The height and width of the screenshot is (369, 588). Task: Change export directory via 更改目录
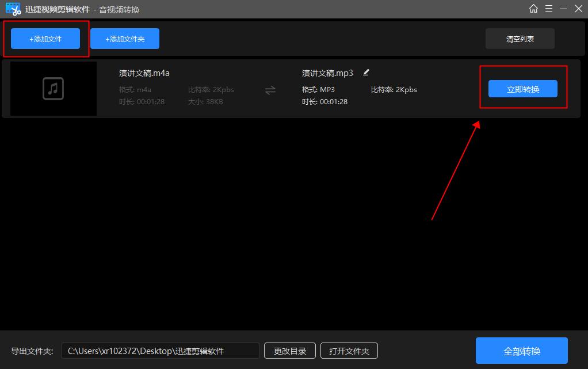289,350
